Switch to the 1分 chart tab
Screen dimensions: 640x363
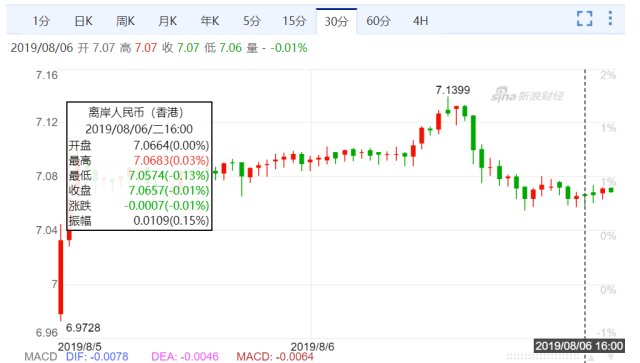tap(41, 21)
